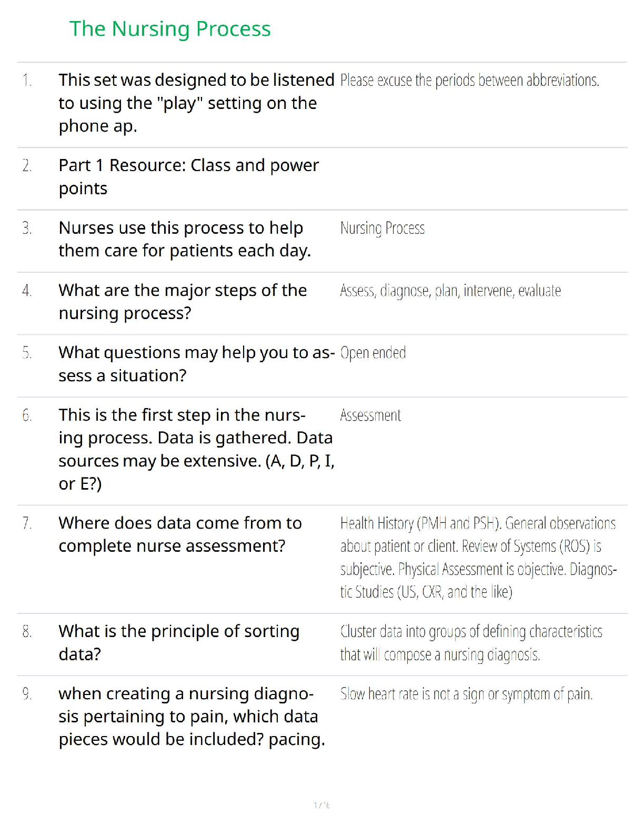Viewport: 644px width, 834px height.
Task: Click the question about major nursing steps
Action: click(182, 302)
